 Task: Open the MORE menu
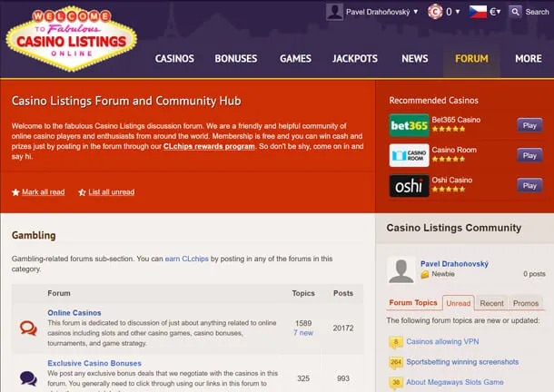(x=529, y=59)
